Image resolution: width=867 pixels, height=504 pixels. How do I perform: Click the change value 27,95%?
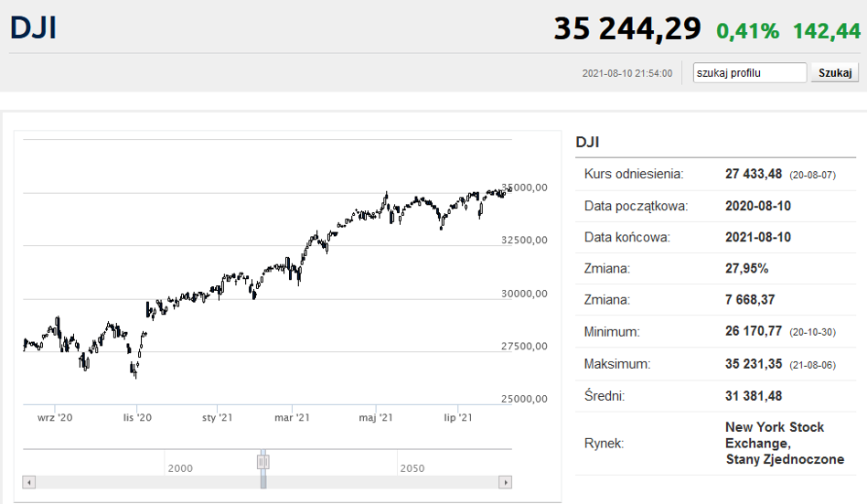(x=747, y=269)
